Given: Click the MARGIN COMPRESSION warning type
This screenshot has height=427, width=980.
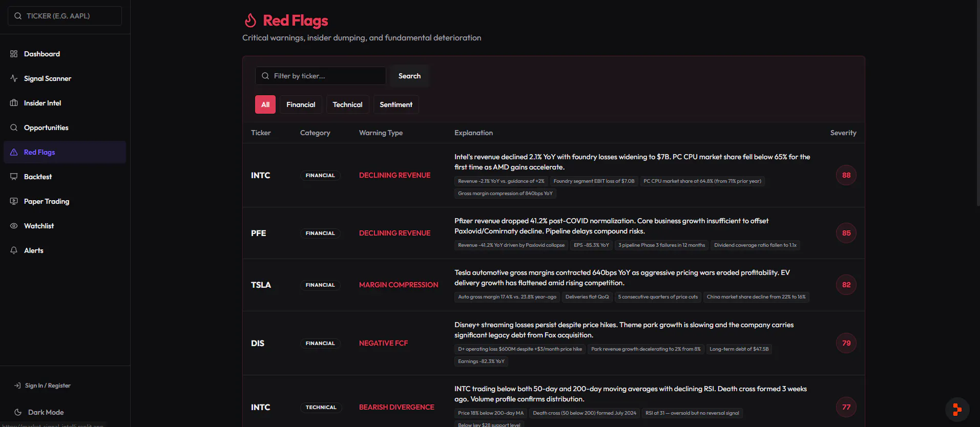Looking at the screenshot, I should point(399,285).
